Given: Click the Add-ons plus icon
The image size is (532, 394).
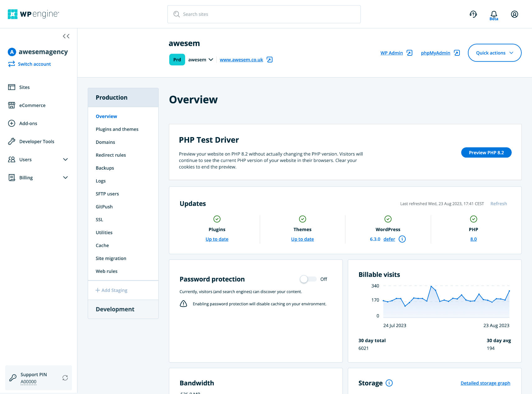Looking at the screenshot, I should click(12, 123).
